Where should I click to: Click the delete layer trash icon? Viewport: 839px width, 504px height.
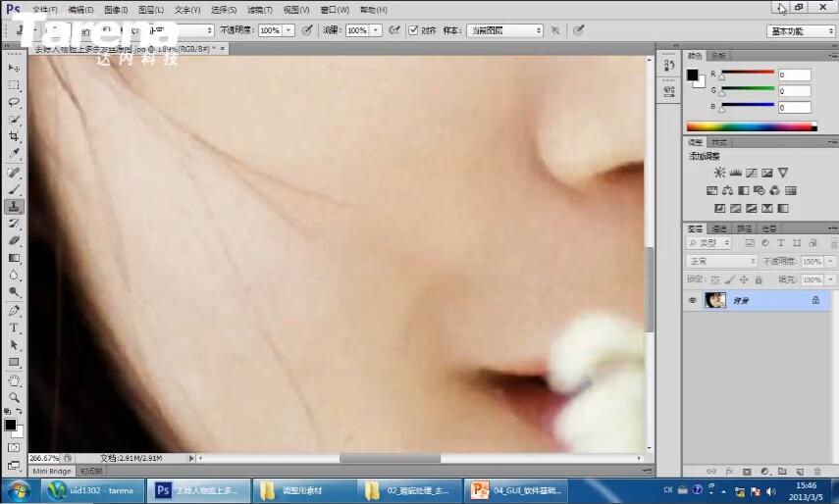tap(817, 472)
